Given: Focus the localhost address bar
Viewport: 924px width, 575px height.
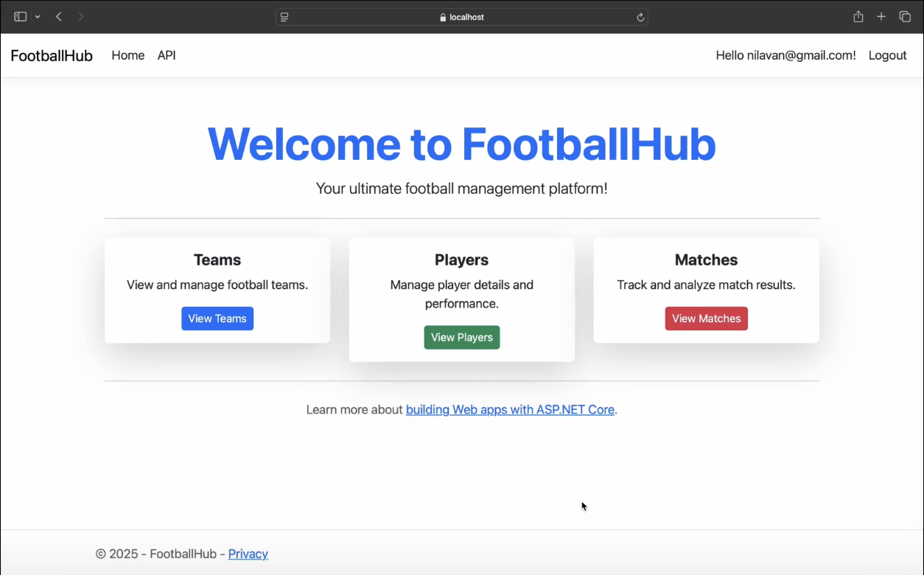Looking at the screenshot, I should pyautogui.click(x=462, y=17).
